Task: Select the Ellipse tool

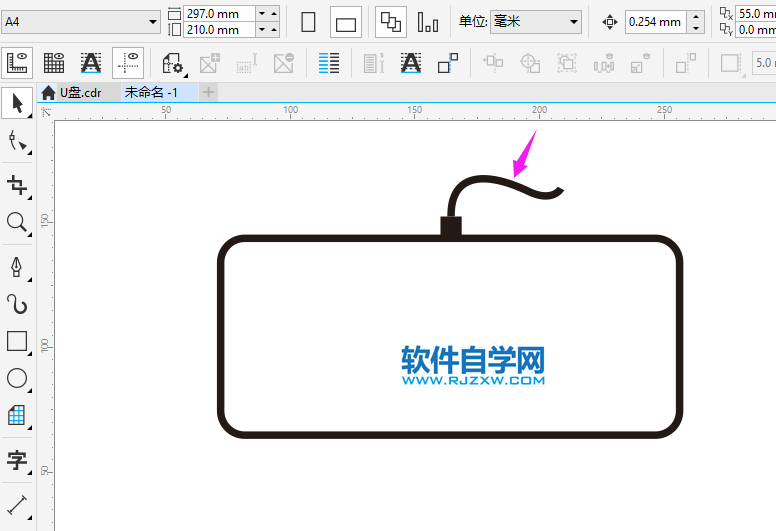Action: click(x=17, y=378)
